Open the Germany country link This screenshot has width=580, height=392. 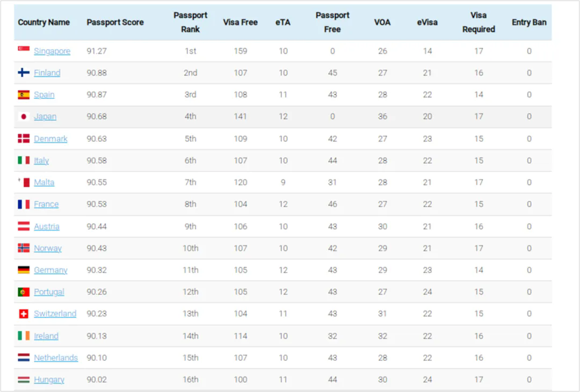tap(50, 270)
